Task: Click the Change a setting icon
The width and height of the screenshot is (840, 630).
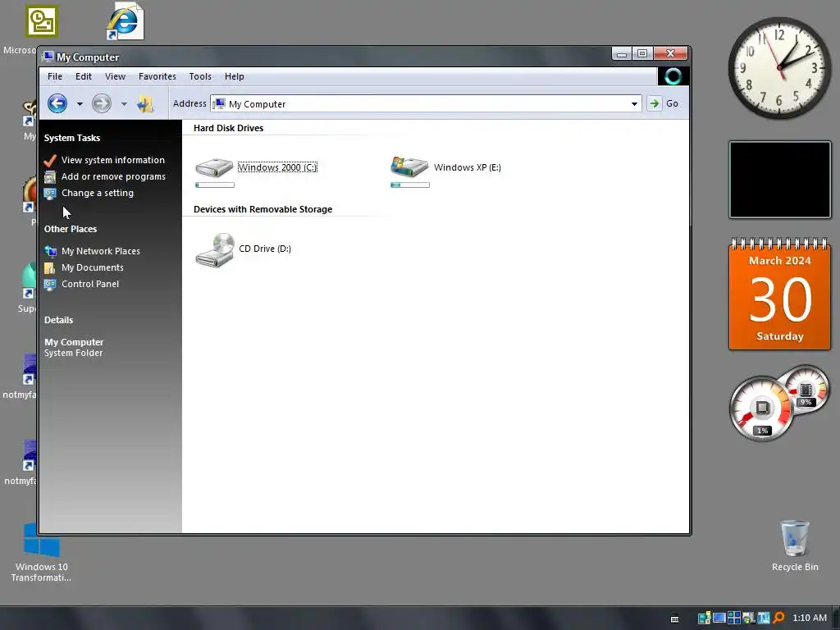Action: [50, 194]
